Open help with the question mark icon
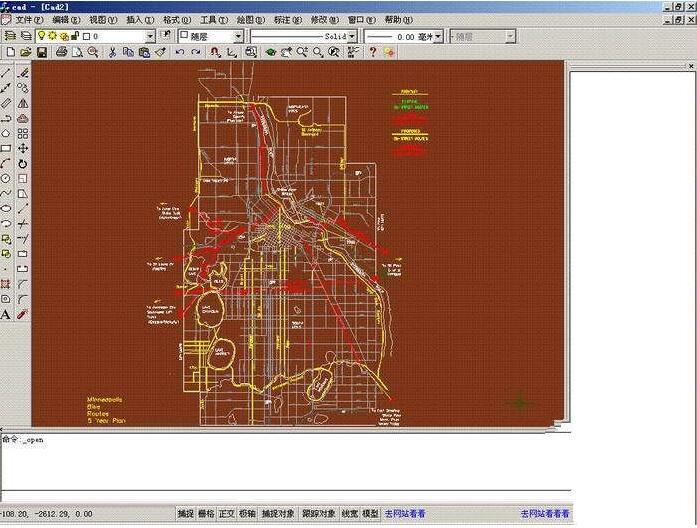The height and width of the screenshot is (528, 697). point(373,52)
